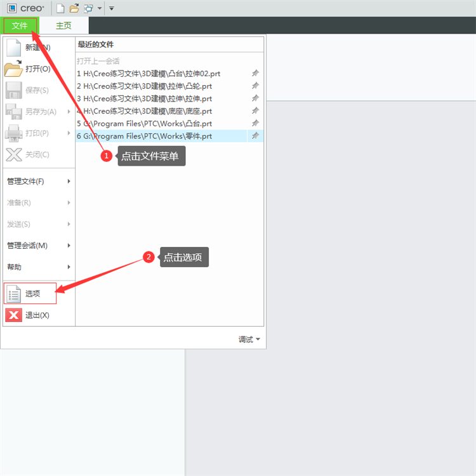Click the 另存为(A) icon
The width and height of the screenshot is (476, 476).
(14, 112)
